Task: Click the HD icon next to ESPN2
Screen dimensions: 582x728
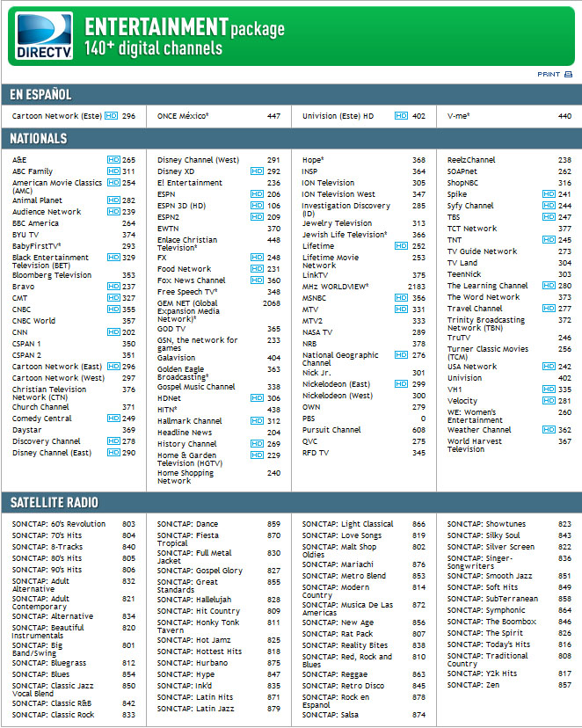Action: (257, 217)
